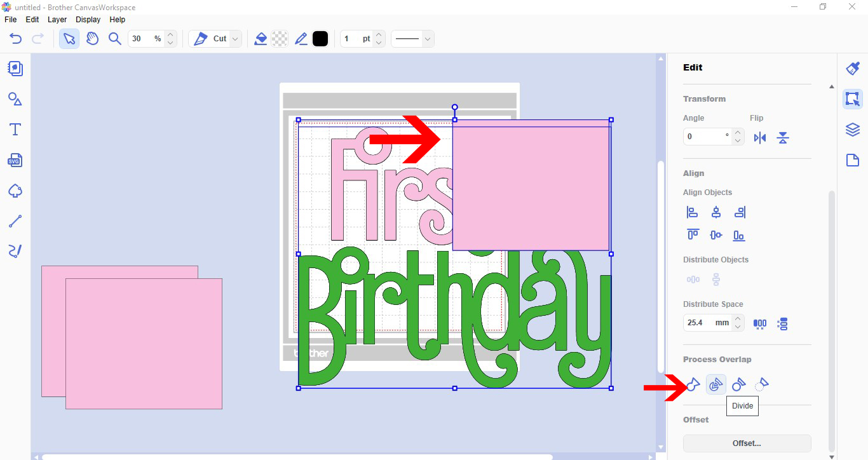Flip selection vertically

pos(783,138)
